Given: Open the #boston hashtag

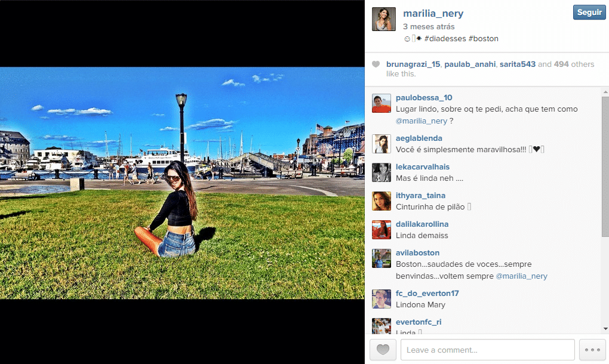Looking at the screenshot, I should point(483,38).
